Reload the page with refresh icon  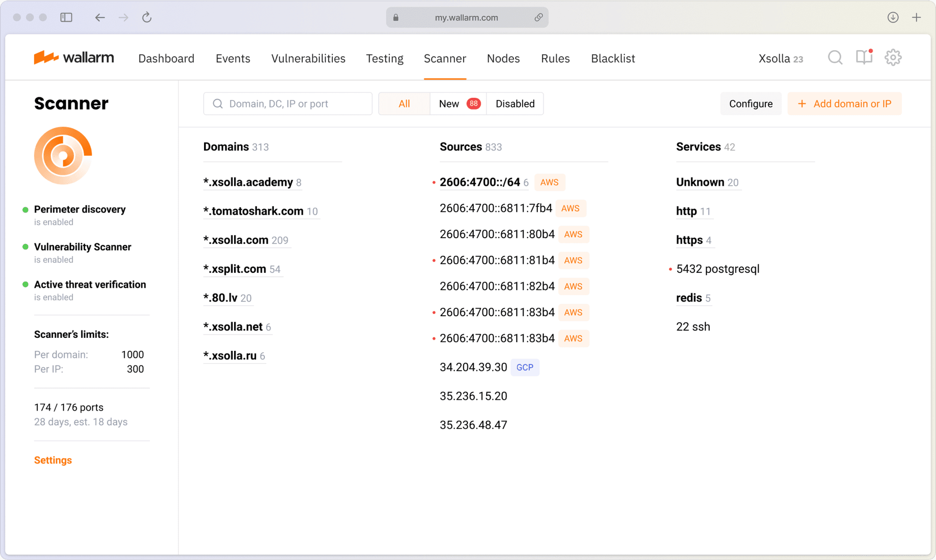point(147,17)
